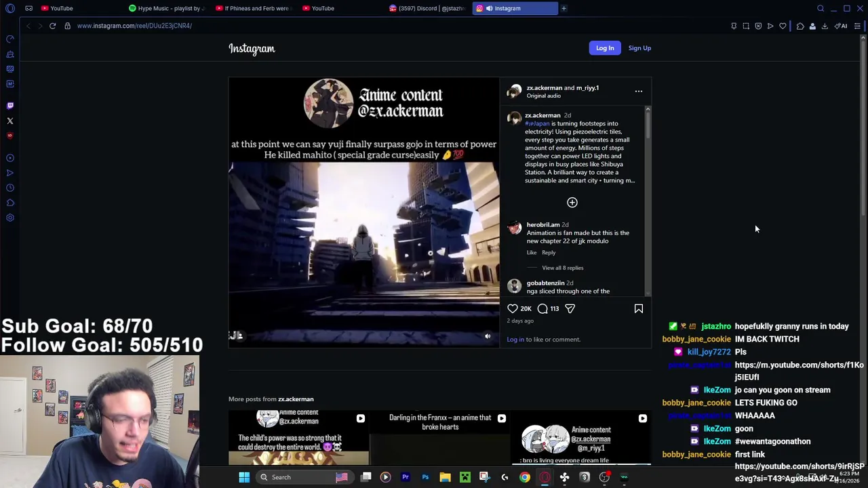Click the pinboard pin icon in toolbar
The image size is (868, 488).
pyautogui.click(x=734, y=26)
